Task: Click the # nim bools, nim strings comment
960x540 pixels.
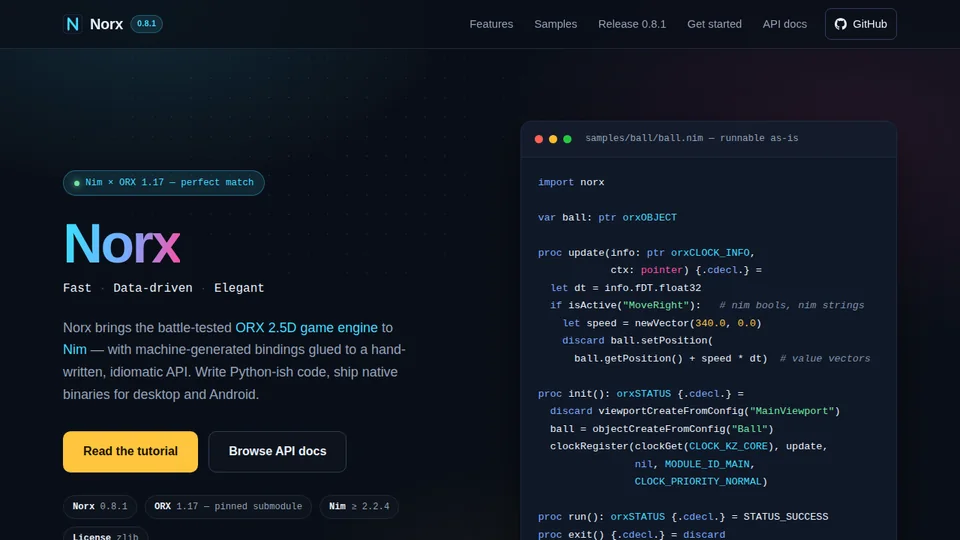Action: [x=791, y=306]
